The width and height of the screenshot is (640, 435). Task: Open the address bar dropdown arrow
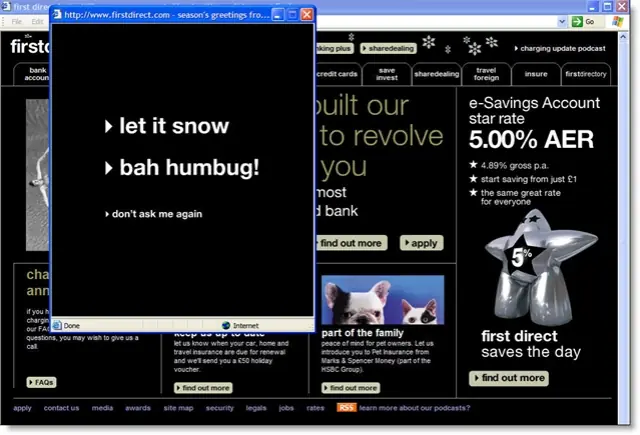(562, 22)
